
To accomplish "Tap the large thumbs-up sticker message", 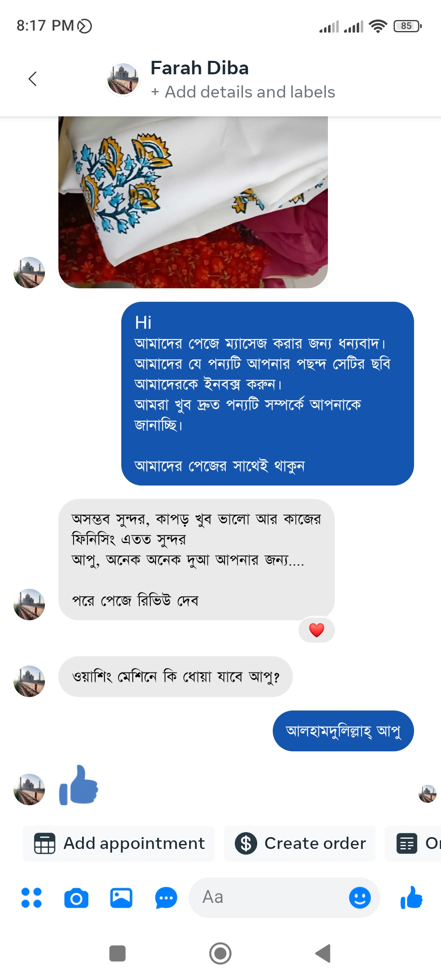I will (79, 785).
